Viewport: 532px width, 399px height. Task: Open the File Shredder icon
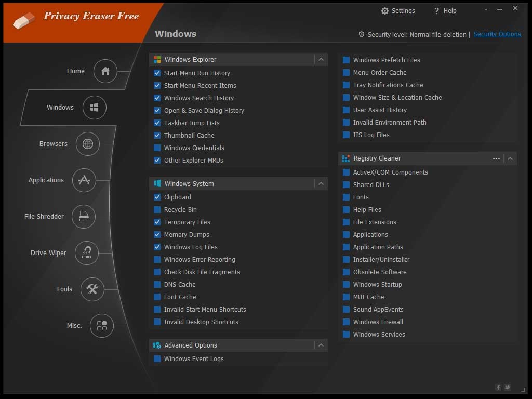point(84,217)
